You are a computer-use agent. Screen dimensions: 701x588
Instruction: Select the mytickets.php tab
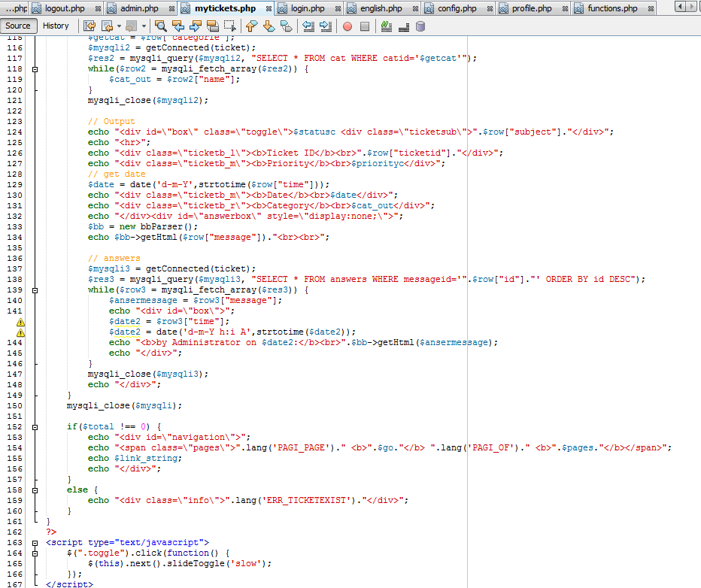[x=226, y=8]
